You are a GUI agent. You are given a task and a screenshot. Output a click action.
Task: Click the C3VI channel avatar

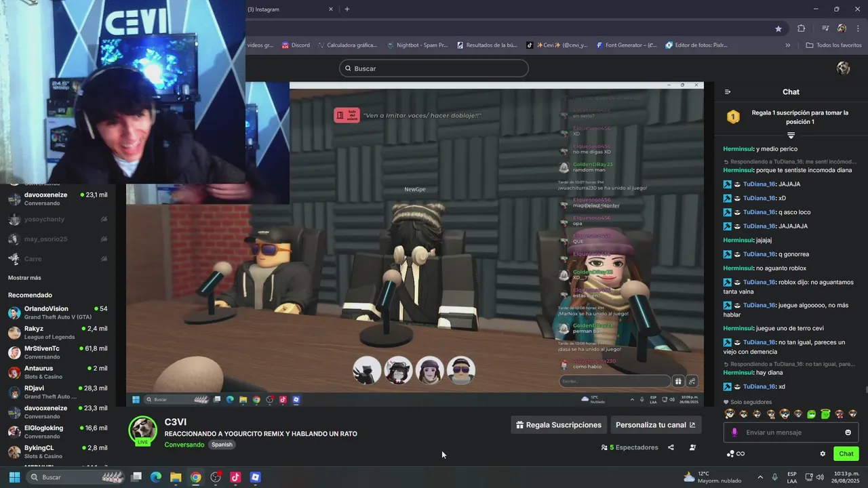tap(143, 430)
